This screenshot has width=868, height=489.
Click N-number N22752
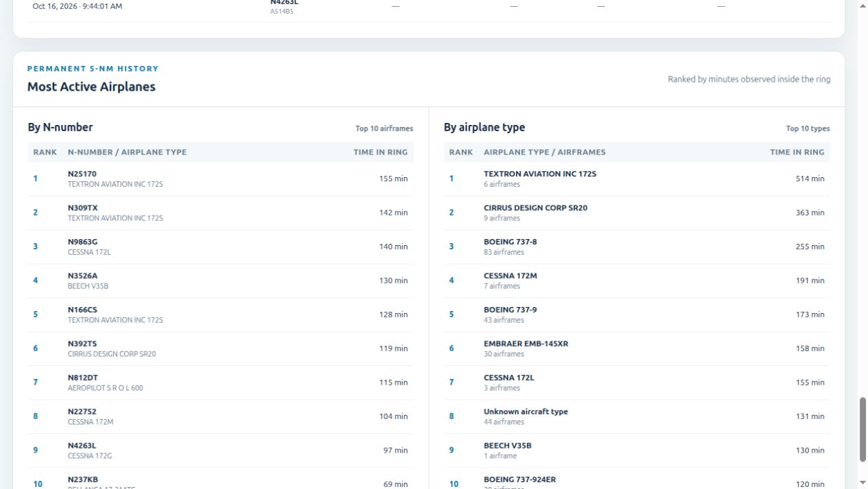pos(82,411)
